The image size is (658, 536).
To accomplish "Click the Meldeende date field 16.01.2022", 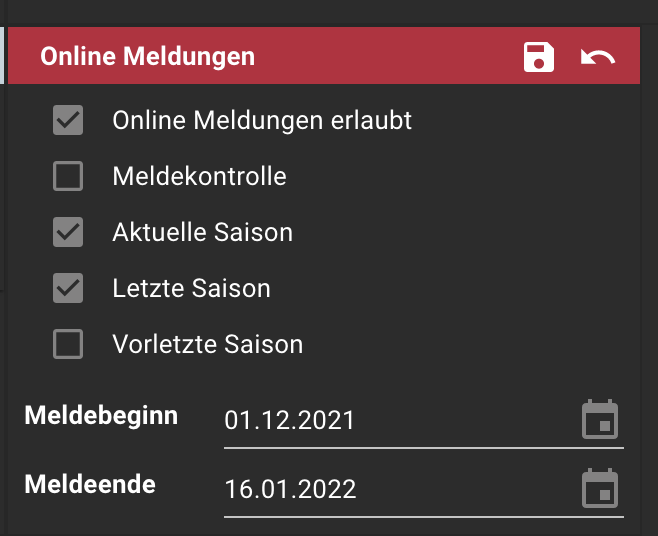I will 424,489.
